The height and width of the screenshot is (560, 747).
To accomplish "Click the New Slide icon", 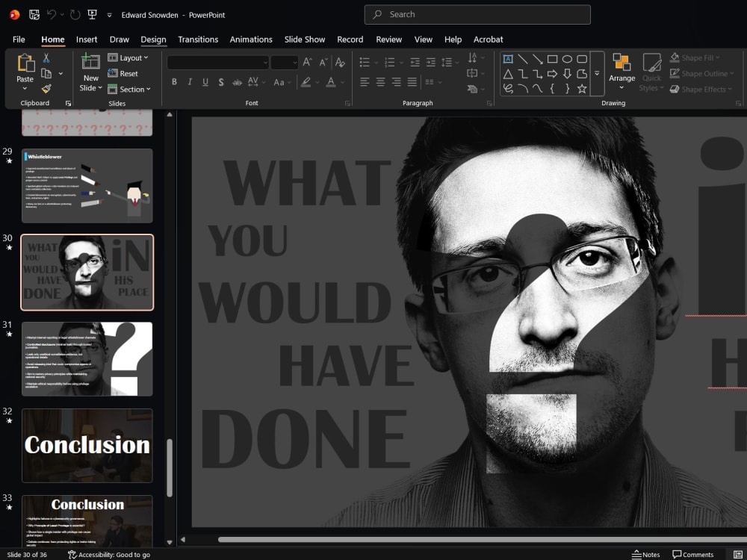I will click(x=90, y=61).
